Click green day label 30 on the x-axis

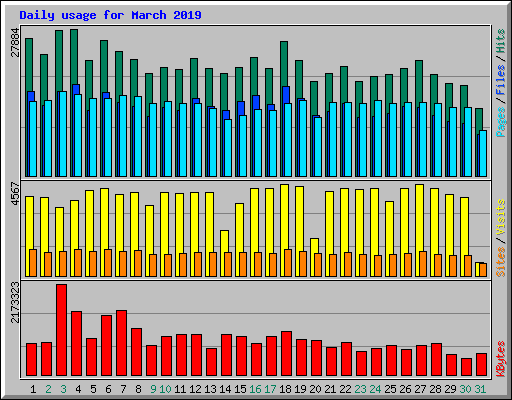point(465,389)
